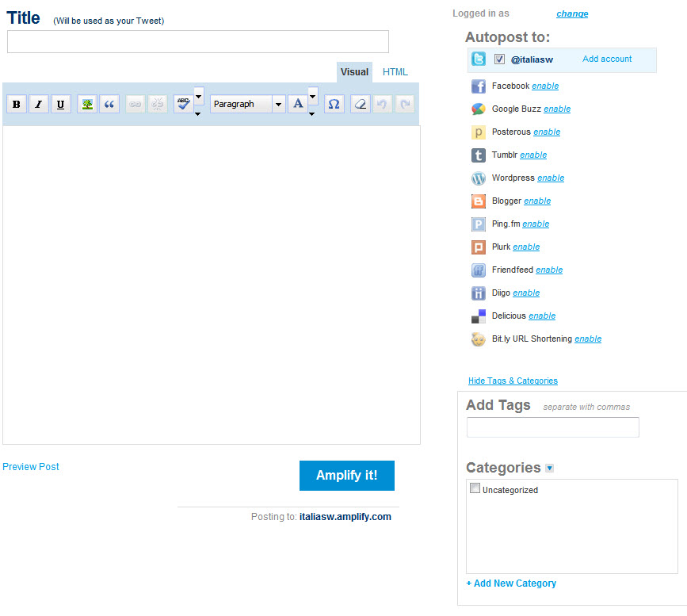This screenshot has height=616, width=687.
Task: Click the Diigo icon
Action: coord(479,293)
